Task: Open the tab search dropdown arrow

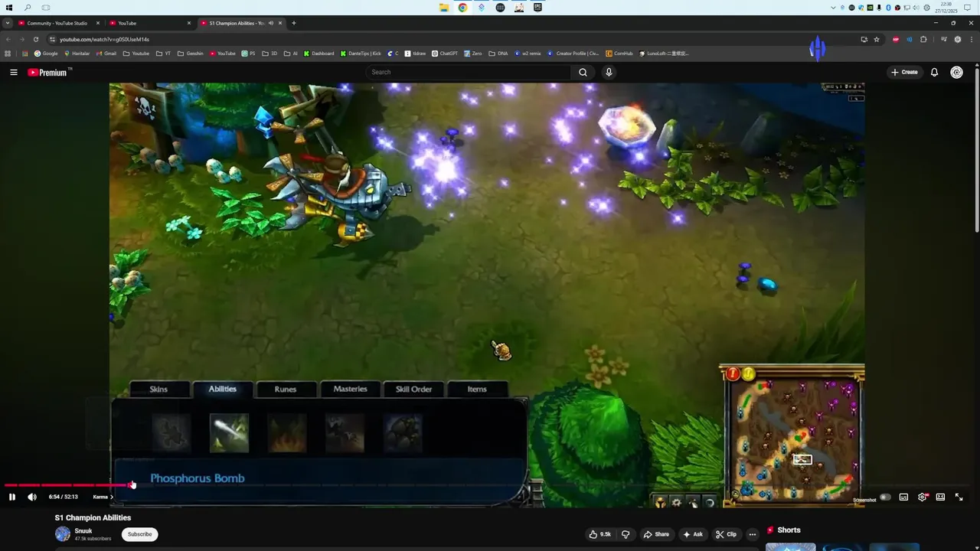Action: click(8, 23)
